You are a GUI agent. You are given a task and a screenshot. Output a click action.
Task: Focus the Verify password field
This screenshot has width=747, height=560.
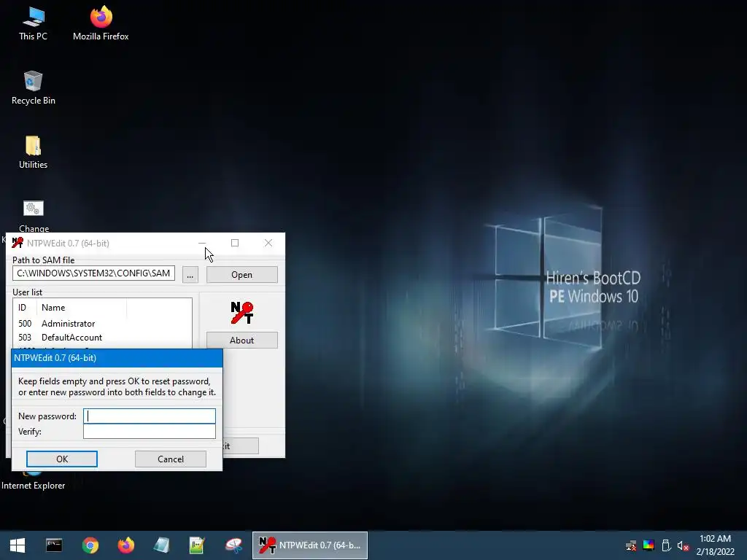(x=150, y=432)
